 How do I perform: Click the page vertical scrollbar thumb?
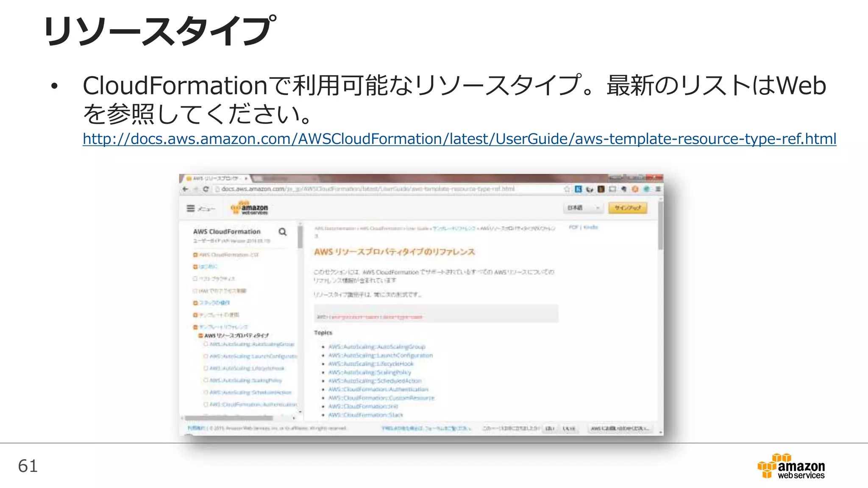(660, 226)
